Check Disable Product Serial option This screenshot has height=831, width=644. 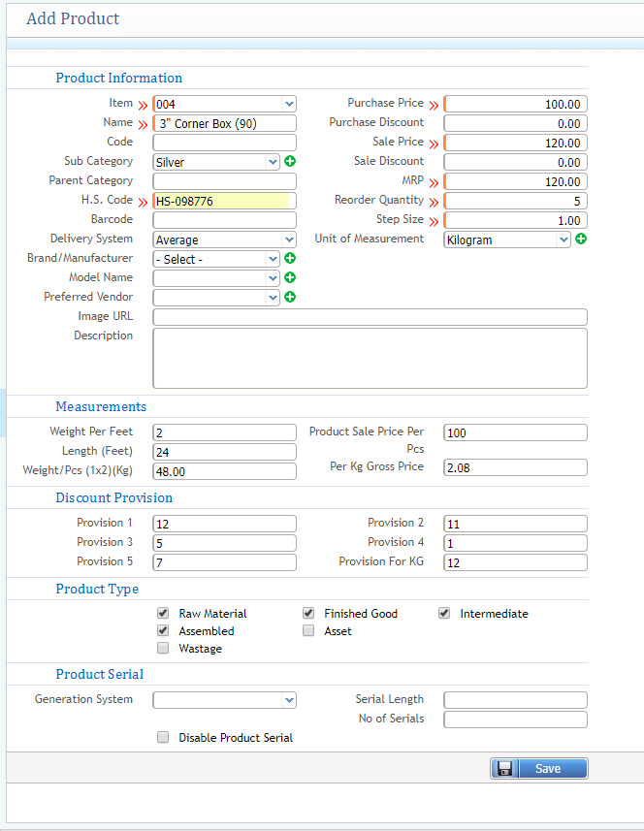(163, 738)
